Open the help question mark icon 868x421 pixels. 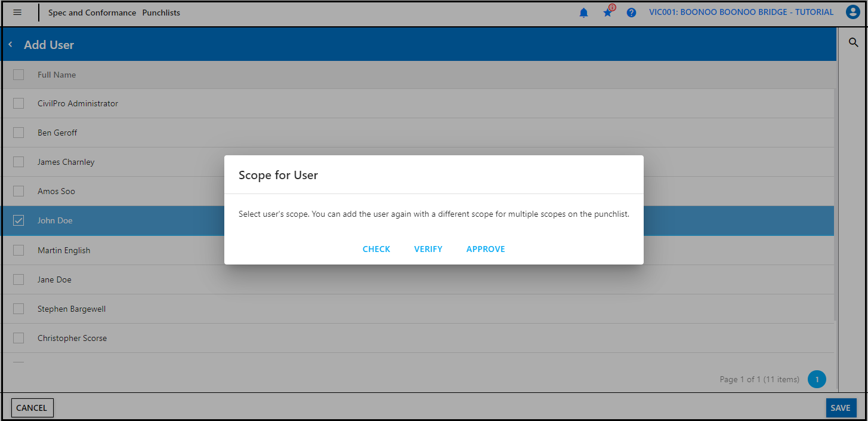(x=631, y=13)
